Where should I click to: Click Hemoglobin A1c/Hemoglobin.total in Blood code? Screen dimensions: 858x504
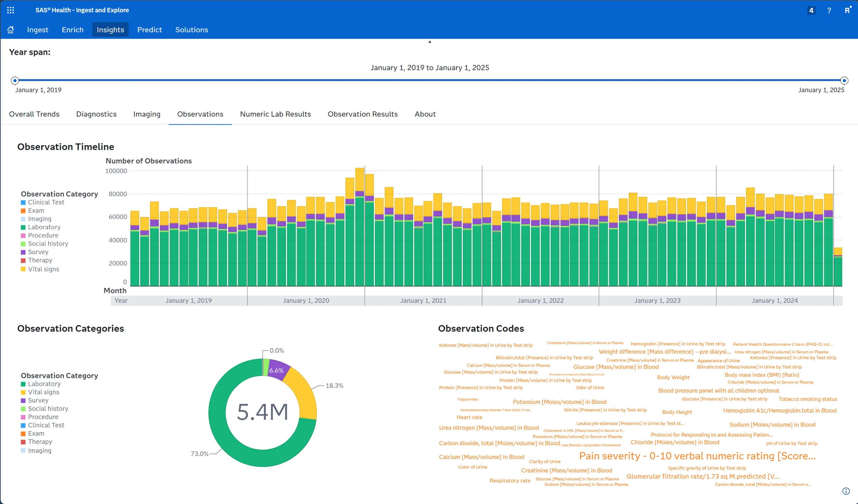780,411
